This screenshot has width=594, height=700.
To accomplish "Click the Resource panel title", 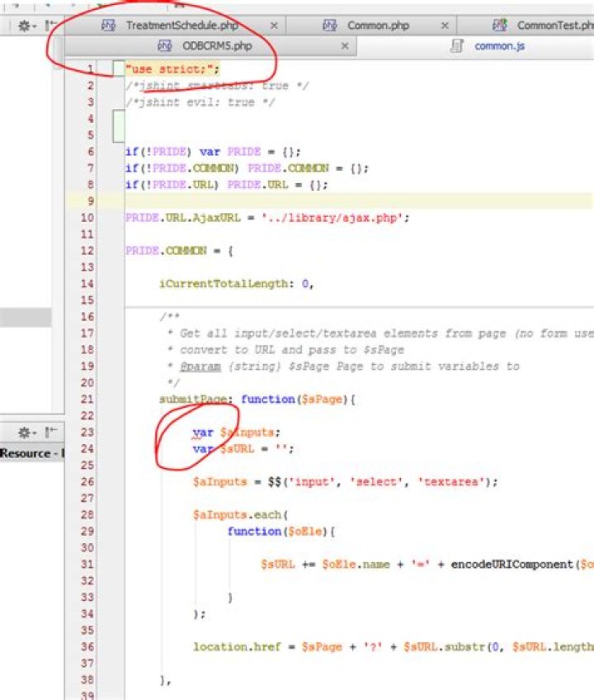I will (32, 453).
